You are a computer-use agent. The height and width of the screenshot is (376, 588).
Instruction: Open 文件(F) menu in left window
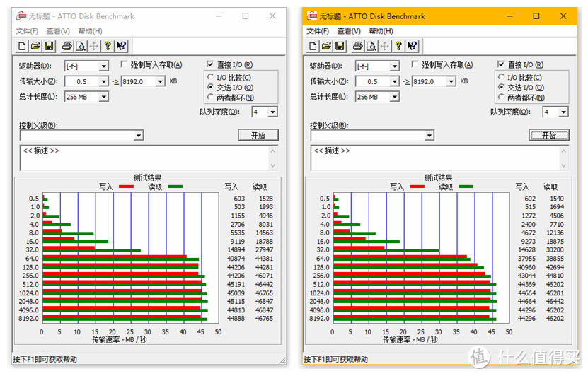pos(27,30)
